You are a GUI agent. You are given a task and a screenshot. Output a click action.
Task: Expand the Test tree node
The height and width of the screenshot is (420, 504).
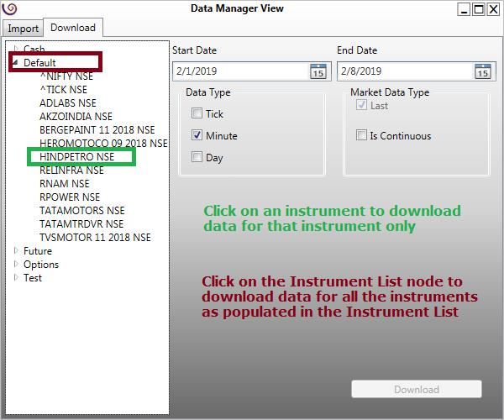point(15,278)
